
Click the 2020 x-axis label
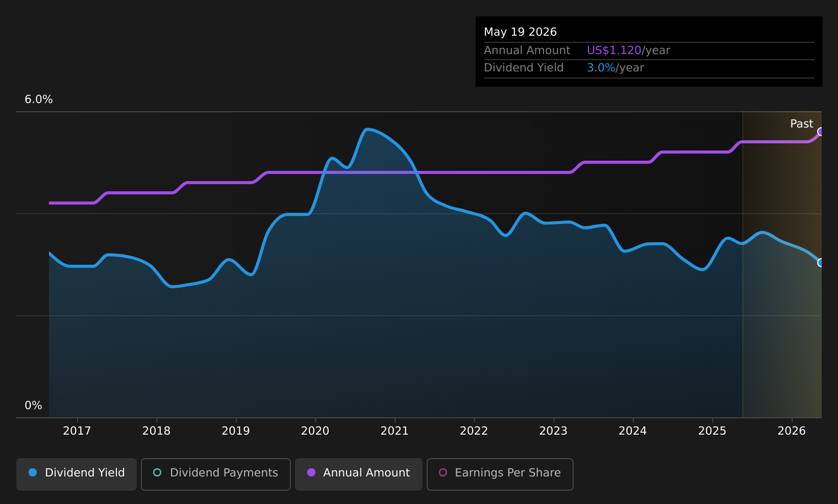(315, 431)
